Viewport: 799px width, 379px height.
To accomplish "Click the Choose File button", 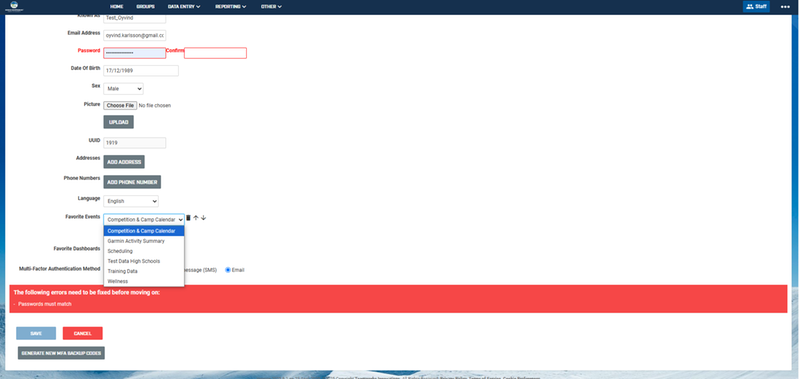I will (120, 105).
